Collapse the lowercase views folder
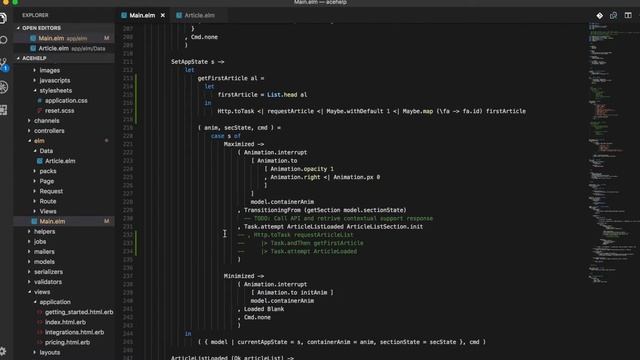Screen dimensions: 640x360 [42, 292]
